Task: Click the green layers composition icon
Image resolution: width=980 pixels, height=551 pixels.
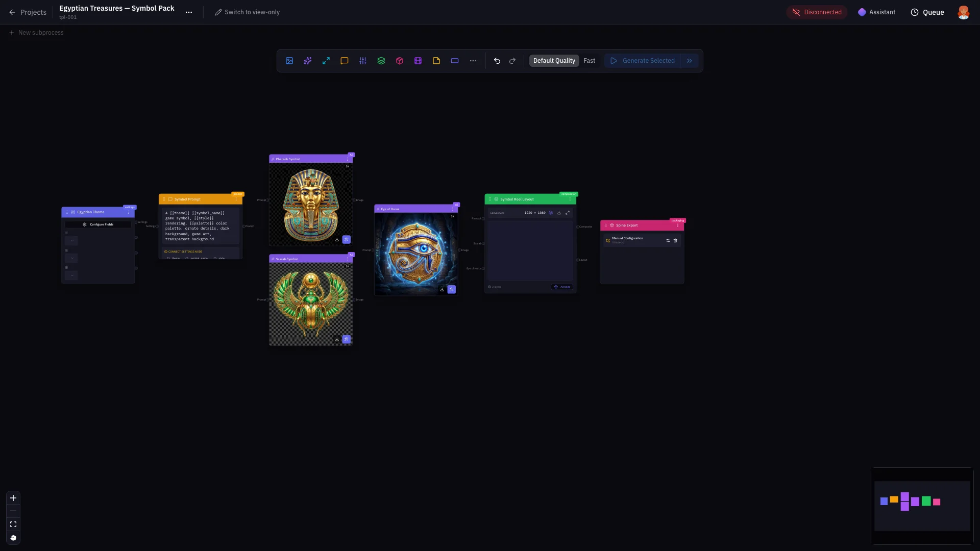Action: pos(381,61)
